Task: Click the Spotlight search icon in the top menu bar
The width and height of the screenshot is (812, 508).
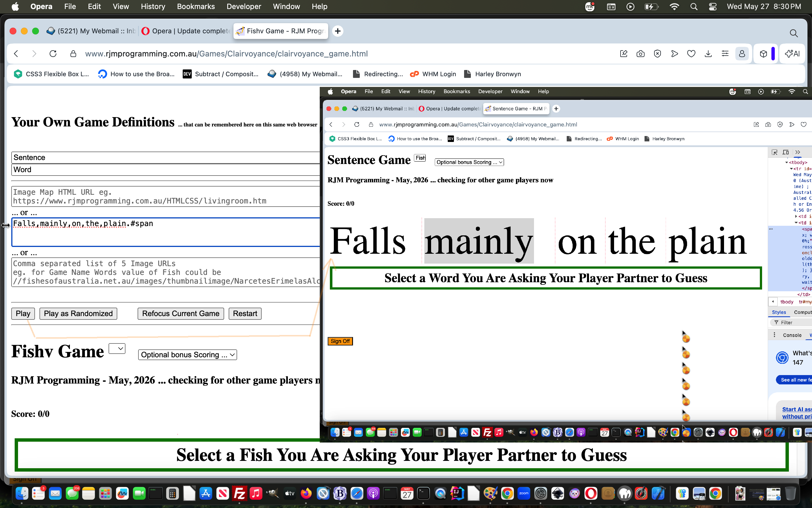Action: [x=694, y=7]
